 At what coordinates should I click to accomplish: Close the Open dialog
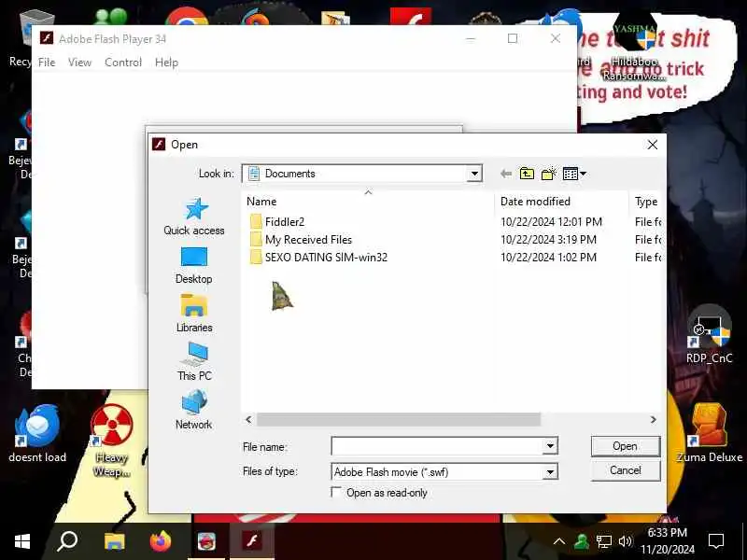pos(652,145)
